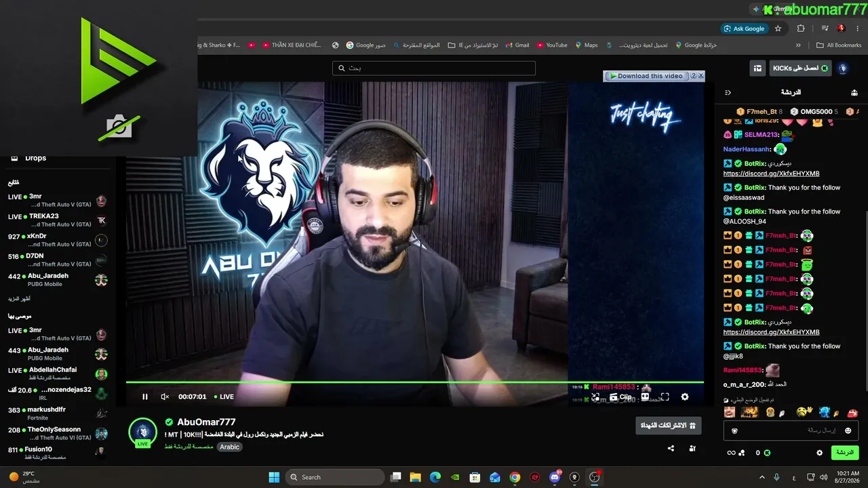Unmute the stream volume
Image resolution: width=868 pixels, height=488 pixels.
(x=165, y=396)
